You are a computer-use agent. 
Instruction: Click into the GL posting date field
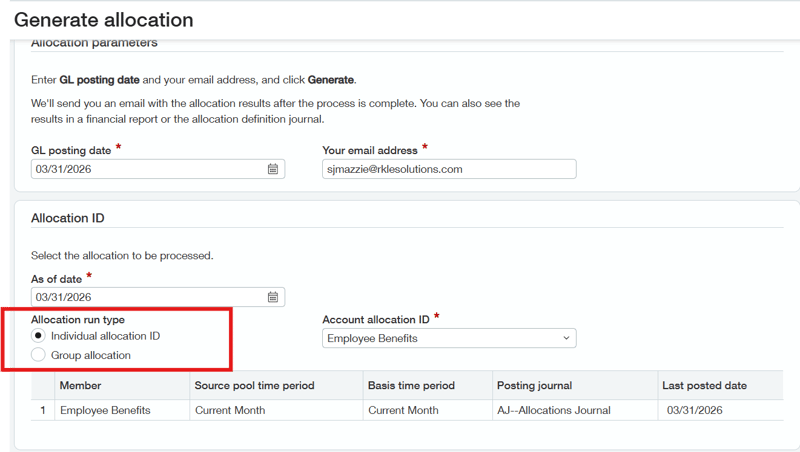pyautogui.click(x=145, y=169)
